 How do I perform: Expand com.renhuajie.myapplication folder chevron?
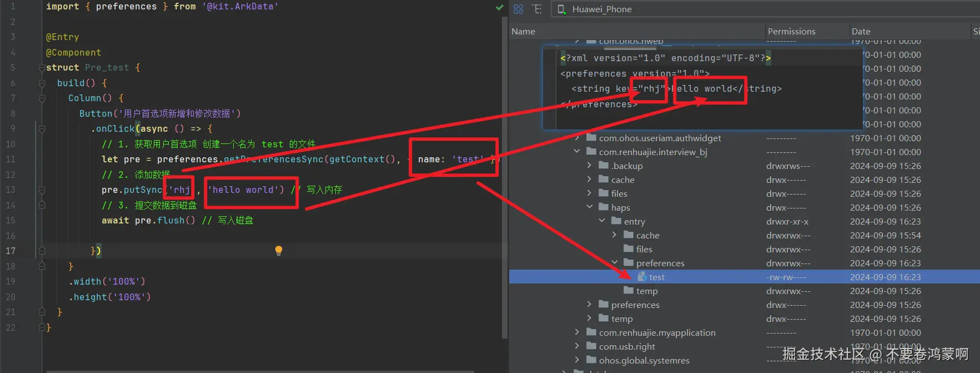click(577, 332)
